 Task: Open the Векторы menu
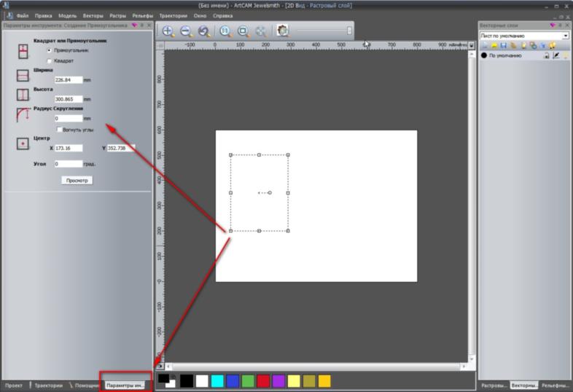[93, 16]
